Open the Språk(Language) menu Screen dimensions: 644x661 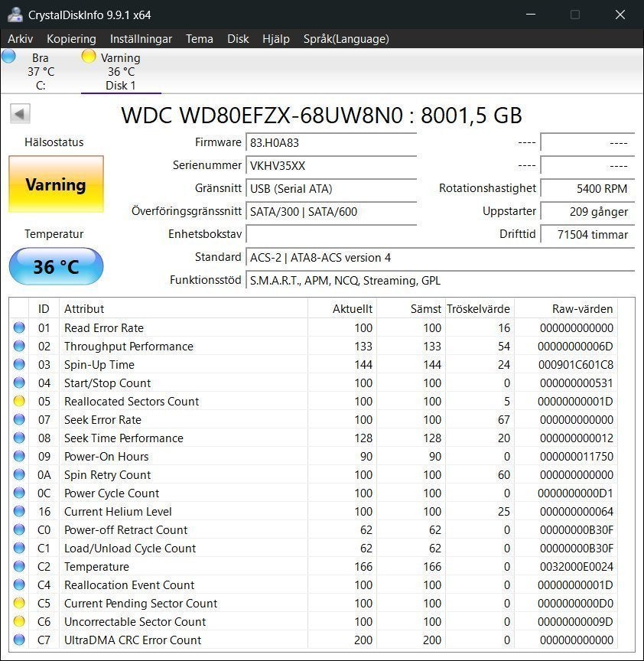pos(346,39)
